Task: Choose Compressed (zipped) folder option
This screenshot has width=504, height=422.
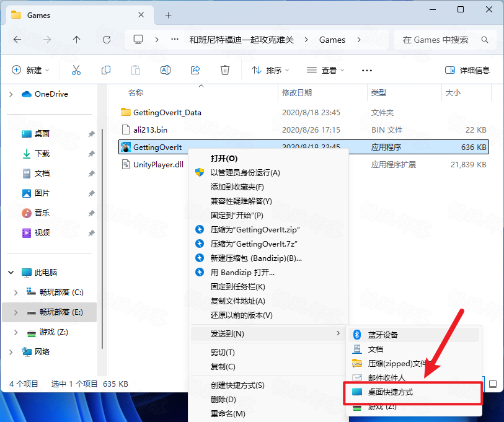Action: pos(413,363)
